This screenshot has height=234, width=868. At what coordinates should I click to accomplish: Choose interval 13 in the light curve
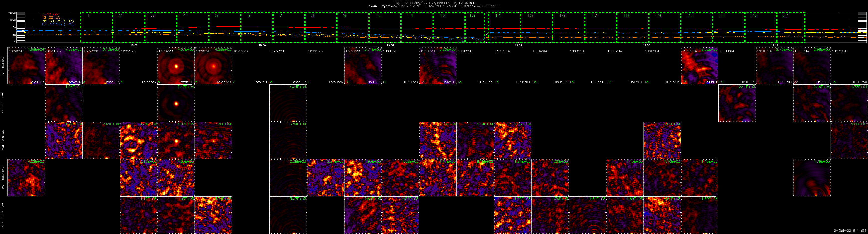coord(475,28)
